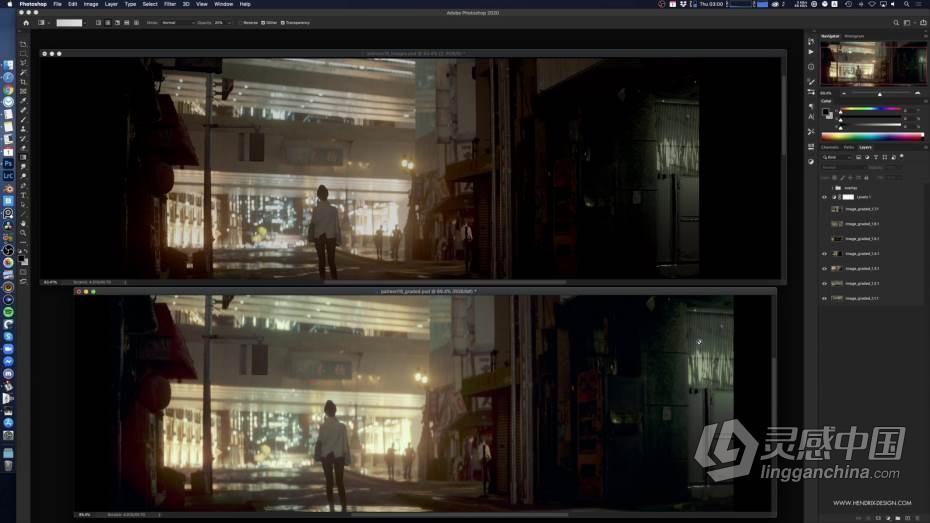Choose the Radial gradient style icon
Viewport: 930px width, 523px height.
point(108,23)
